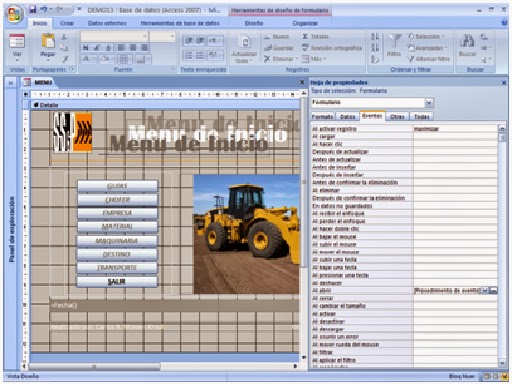
Task: Create a new record with Nuevo
Action: 276,37
